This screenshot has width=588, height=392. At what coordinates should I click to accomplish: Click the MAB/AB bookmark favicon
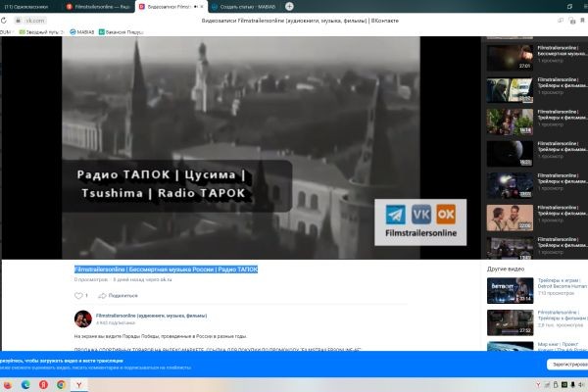coord(73,32)
